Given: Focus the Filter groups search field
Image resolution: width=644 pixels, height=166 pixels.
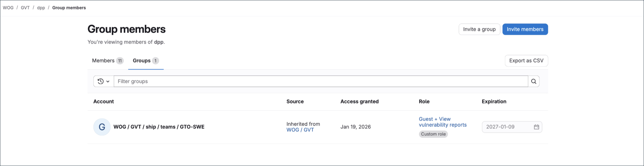Looking at the screenshot, I should pos(321,81).
